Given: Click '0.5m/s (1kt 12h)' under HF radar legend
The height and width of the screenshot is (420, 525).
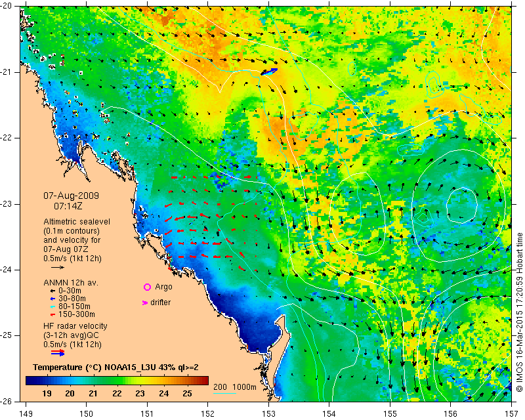Looking at the screenshot, I should 72,345.
